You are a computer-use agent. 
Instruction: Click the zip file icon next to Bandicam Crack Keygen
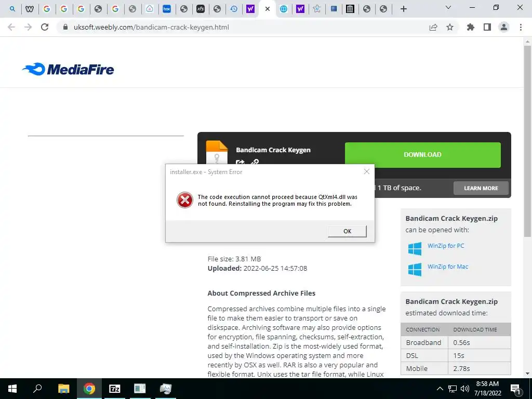[217, 153]
